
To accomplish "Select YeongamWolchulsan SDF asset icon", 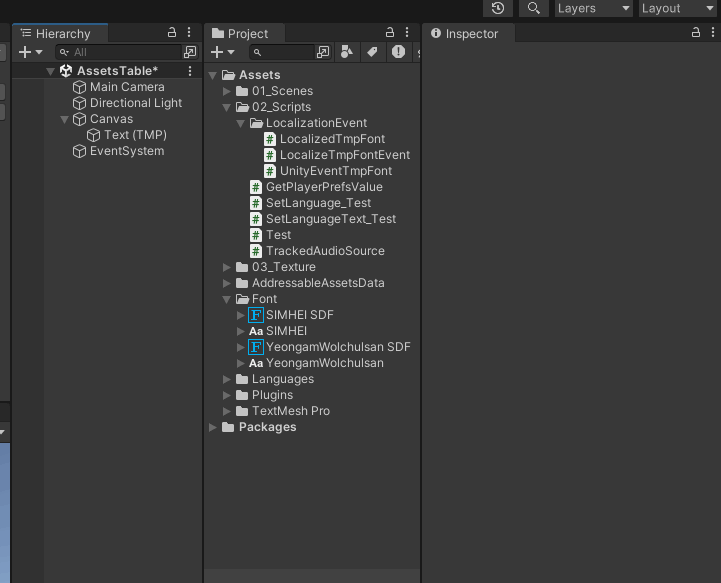I will [256, 347].
